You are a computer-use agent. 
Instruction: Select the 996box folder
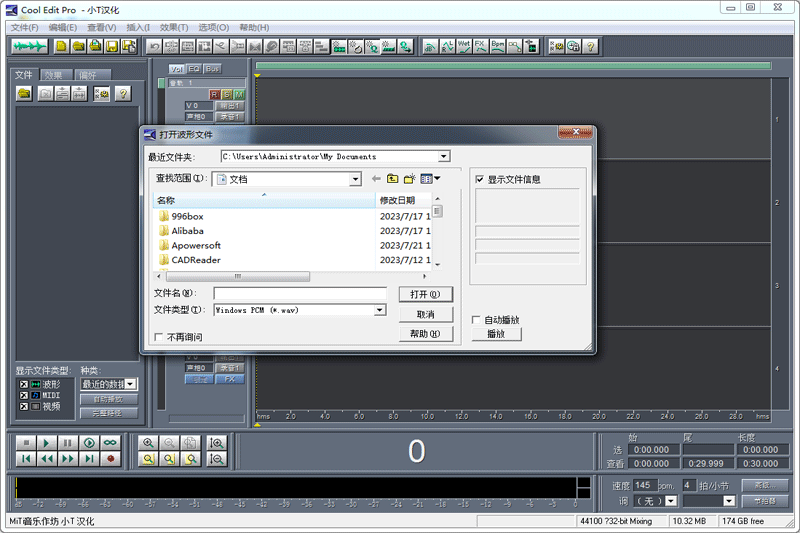point(187,216)
